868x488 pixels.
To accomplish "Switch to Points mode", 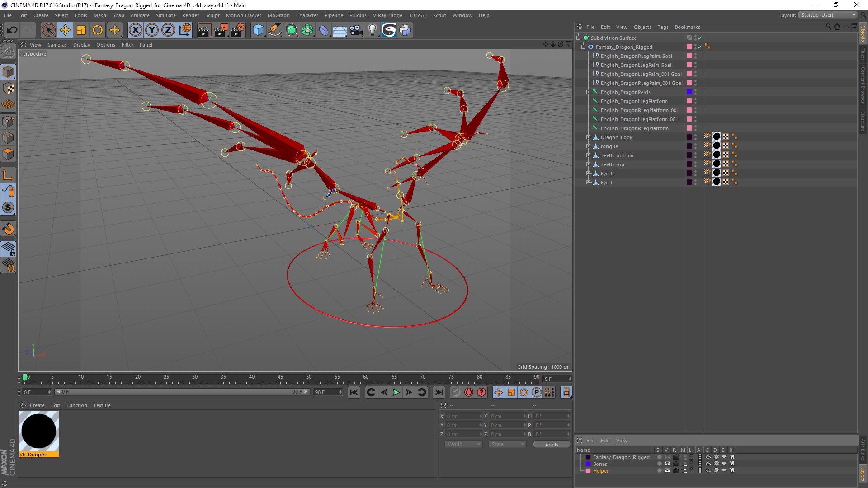I will pyautogui.click(x=9, y=122).
